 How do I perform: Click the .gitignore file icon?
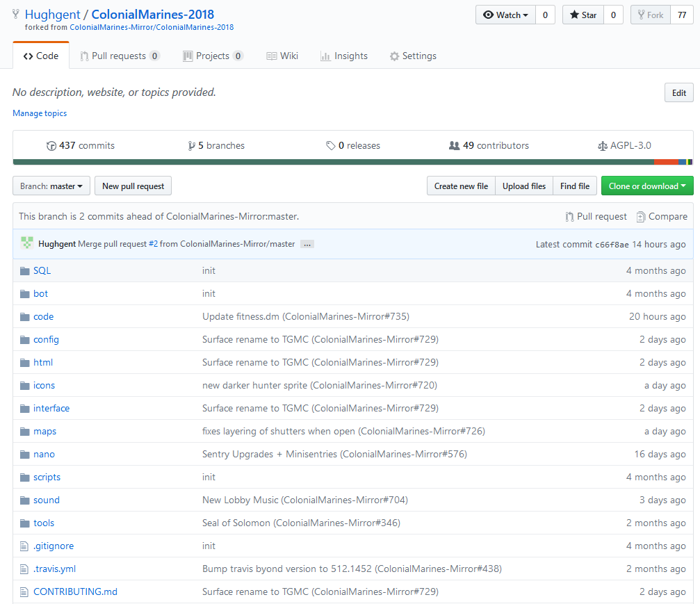[24, 546]
